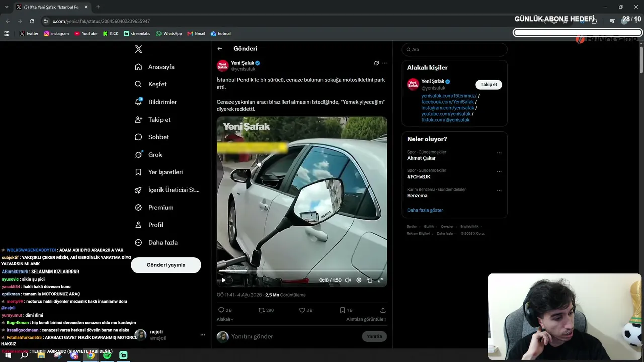Play the video in the post

coord(224,280)
